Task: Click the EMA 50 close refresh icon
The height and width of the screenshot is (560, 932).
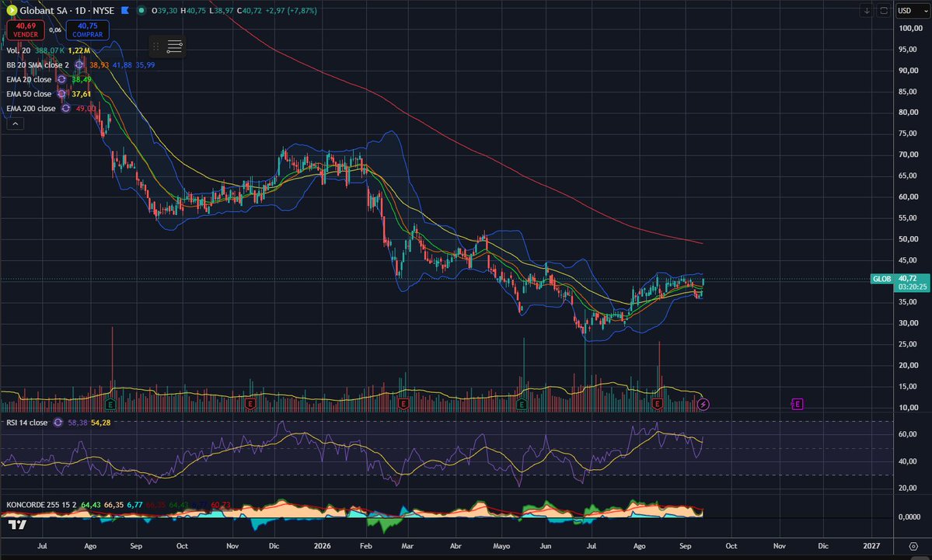Action: pyautogui.click(x=61, y=94)
